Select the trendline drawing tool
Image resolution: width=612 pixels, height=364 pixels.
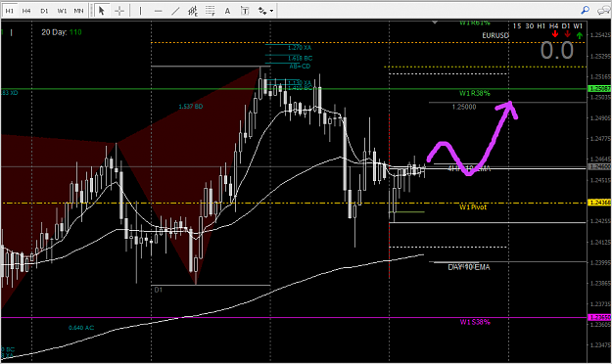(175, 11)
